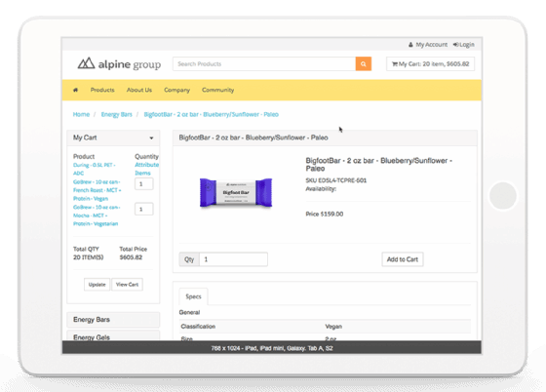The height and width of the screenshot is (392, 546).
Task: Open the My Cart summary button
Action: tap(430, 64)
